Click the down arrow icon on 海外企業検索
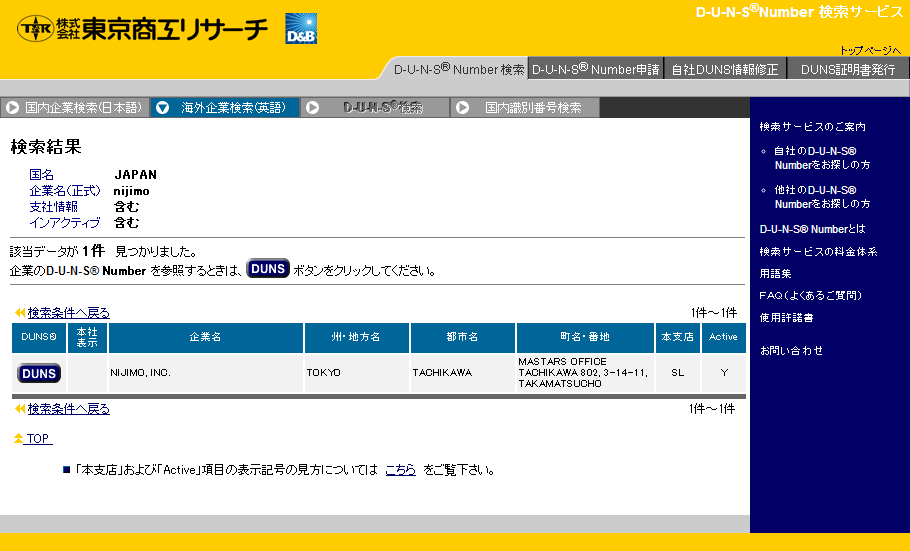 click(162, 107)
